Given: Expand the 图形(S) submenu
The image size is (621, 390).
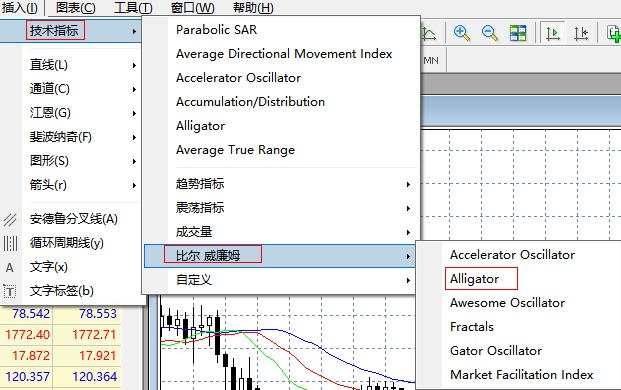Looking at the screenshot, I should pyautogui.click(x=82, y=161).
